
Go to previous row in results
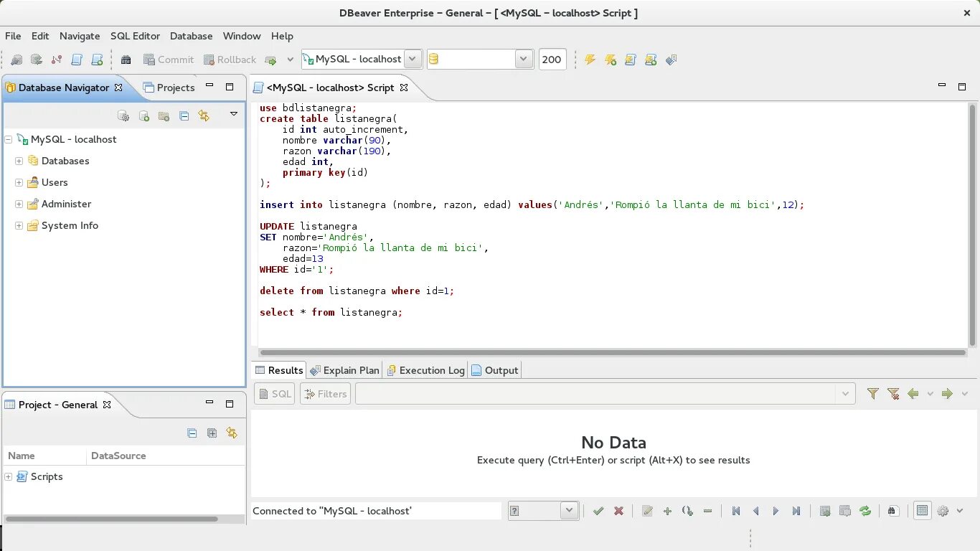(x=756, y=511)
